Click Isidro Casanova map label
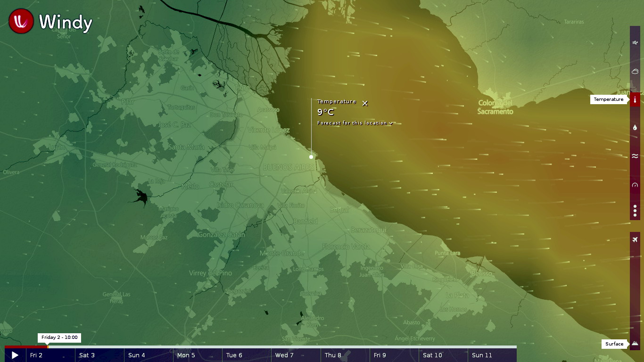Image resolution: width=644 pixels, height=362 pixels. pyautogui.click(x=240, y=206)
